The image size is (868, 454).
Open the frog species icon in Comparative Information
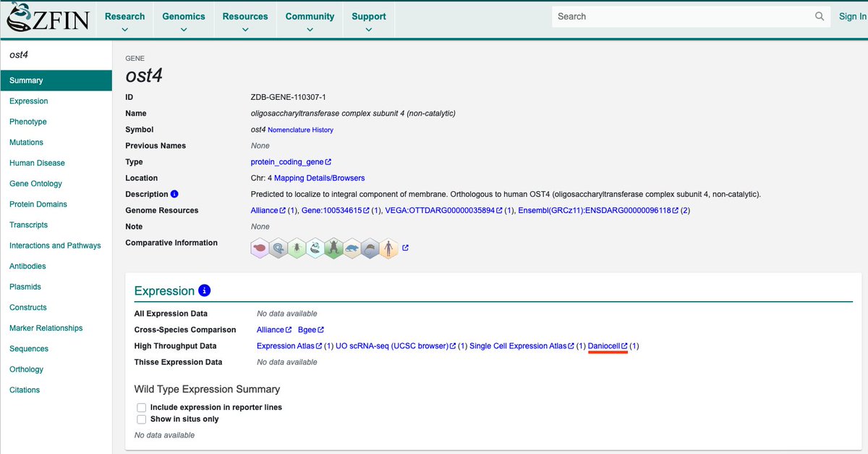333,248
